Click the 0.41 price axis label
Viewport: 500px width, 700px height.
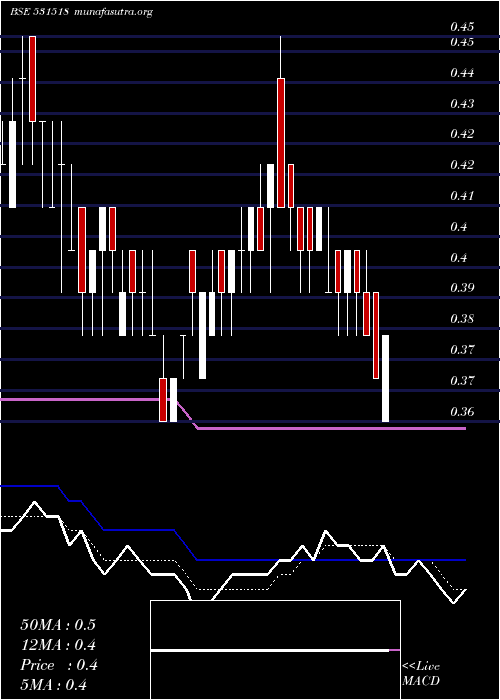pyautogui.click(x=462, y=196)
